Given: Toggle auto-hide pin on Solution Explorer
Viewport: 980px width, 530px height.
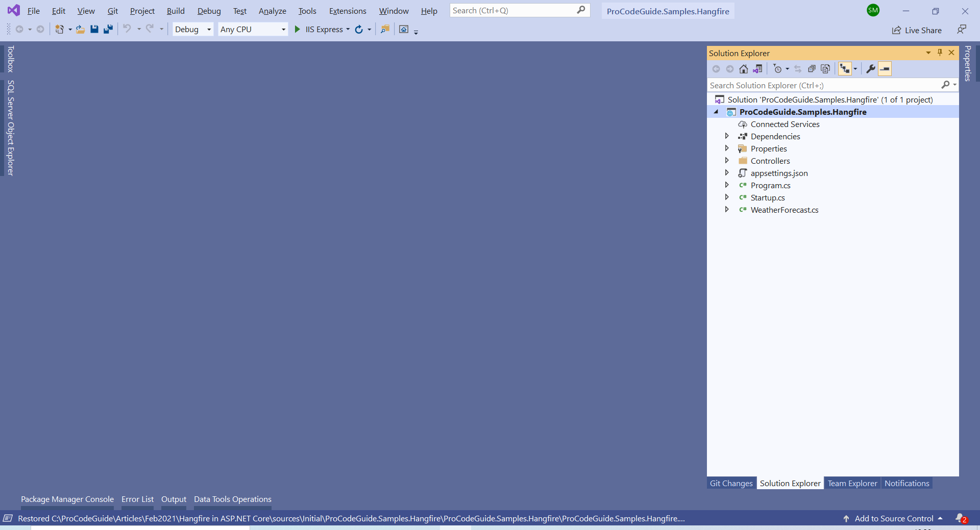Looking at the screenshot, I should click(940, 53).
